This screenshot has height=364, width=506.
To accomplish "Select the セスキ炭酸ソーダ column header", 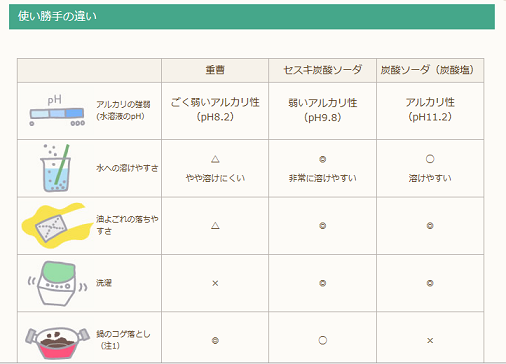I will click(322, 70).
